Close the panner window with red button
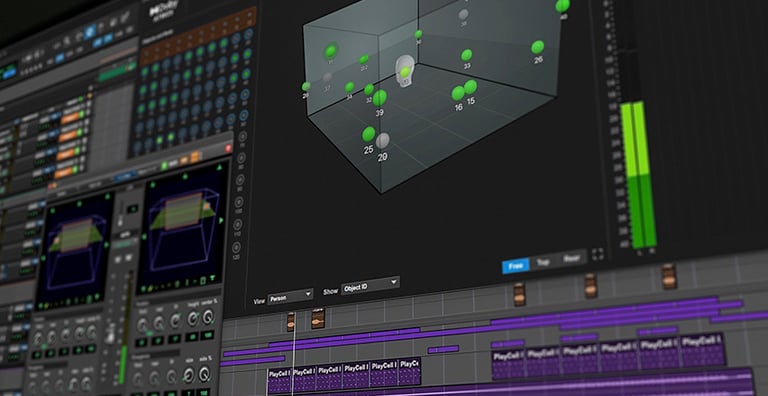The height and width of the screenshot is (396, 768). 228,148
